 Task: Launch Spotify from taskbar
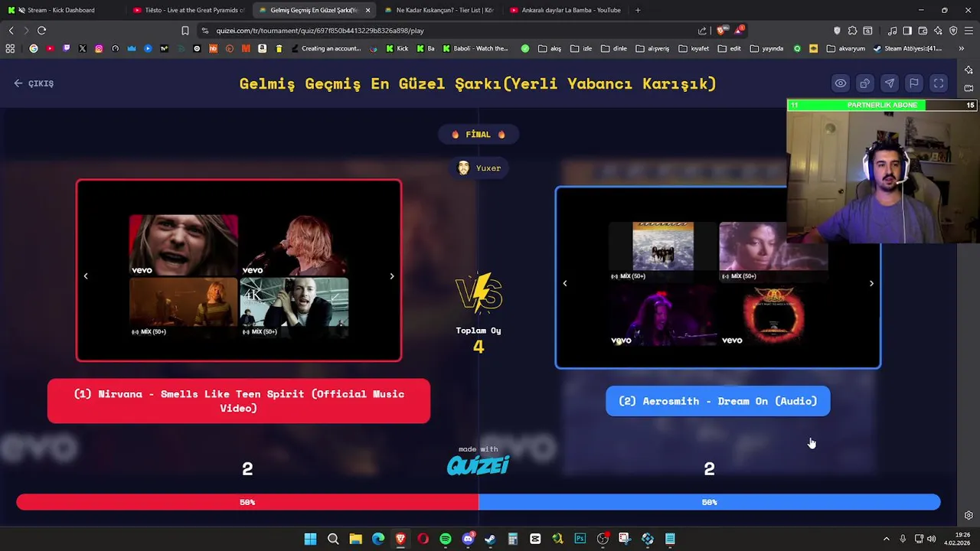pyautogui.click(x=446, y=539)
